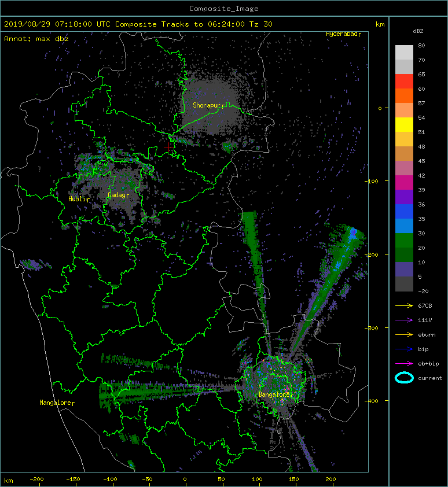Click the 0 km x-axis tick label
Screen dimensions: 448x487
coord(185,479)
